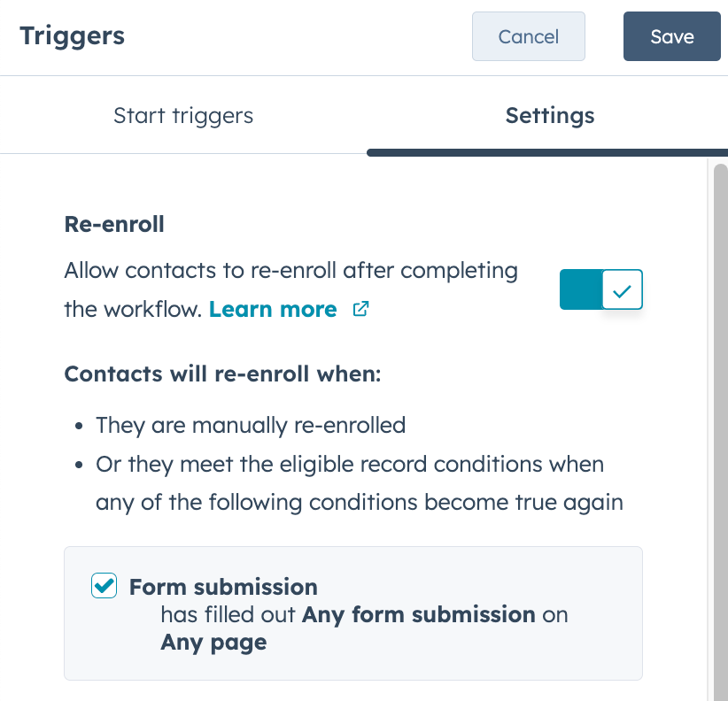The height and width of the screenshot is (701, 728).
Task: Select the manually re-enrolled bullet item
Action: pyautogui.click(x=251, y=425)
